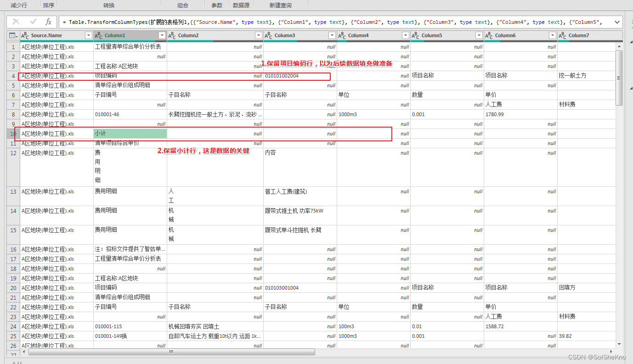This screenshot has height=364, width=633.
Task: Change data type icon of Source.Name column
Action: pos(25,35)
